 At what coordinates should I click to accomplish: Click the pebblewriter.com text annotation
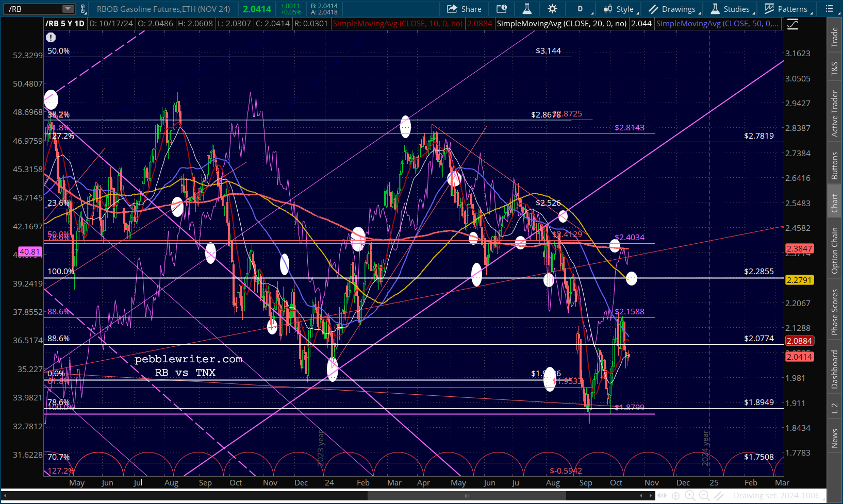click(x=189, y=359)
